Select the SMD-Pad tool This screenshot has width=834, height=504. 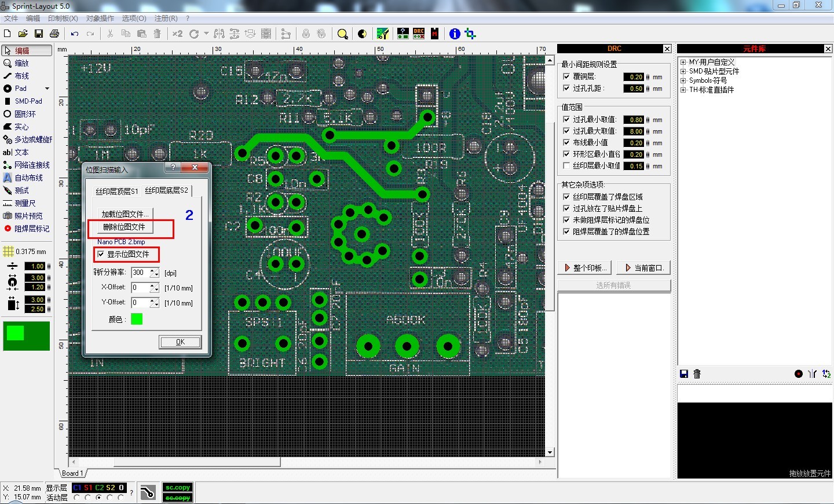[x=28, y=101]
